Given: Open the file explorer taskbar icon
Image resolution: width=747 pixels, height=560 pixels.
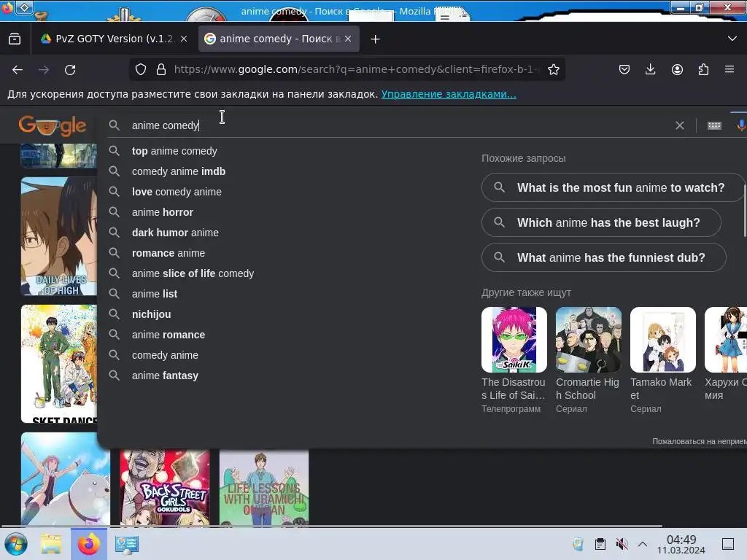Looking at the screenshot, I should point(51,544).
